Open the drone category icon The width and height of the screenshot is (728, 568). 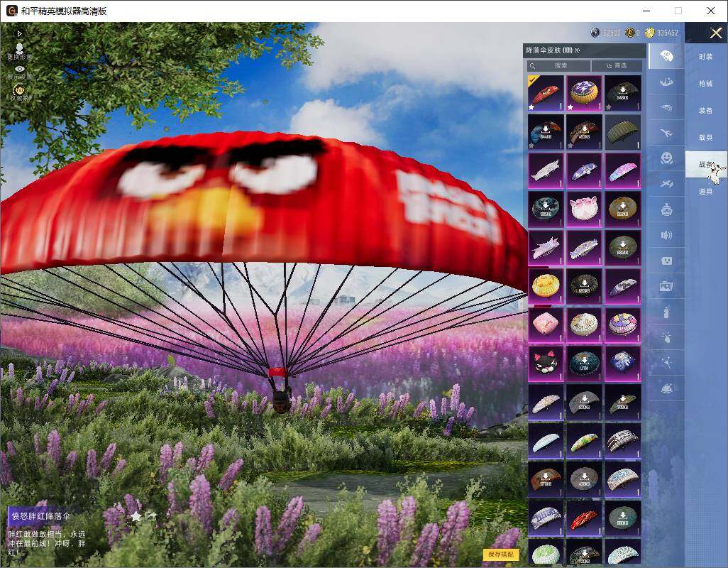click(x=666, y=108)
